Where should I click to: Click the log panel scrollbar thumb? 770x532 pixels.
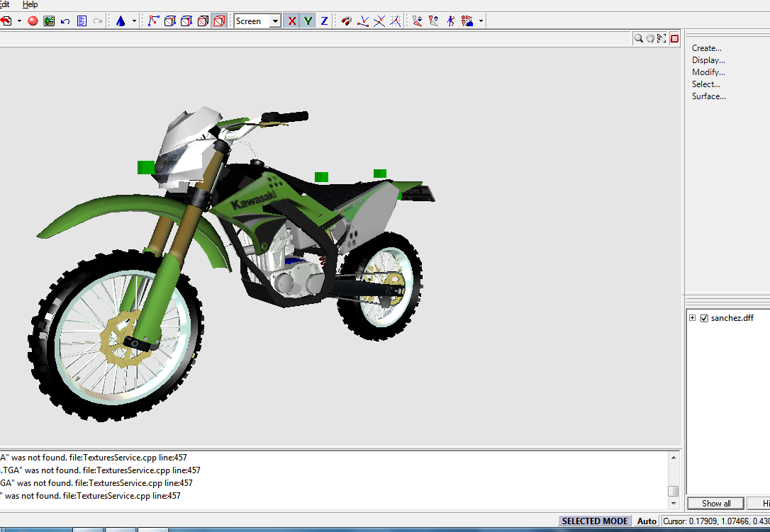[x=674, y=491]
